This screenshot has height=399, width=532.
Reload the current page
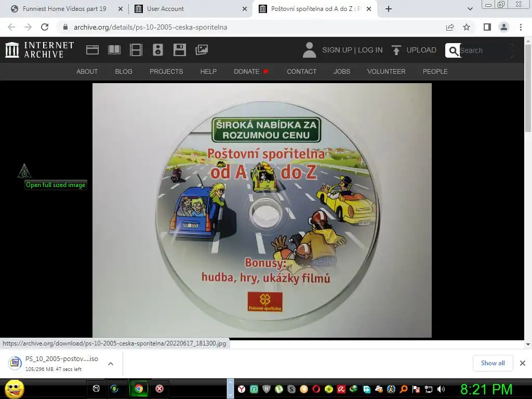45,27
